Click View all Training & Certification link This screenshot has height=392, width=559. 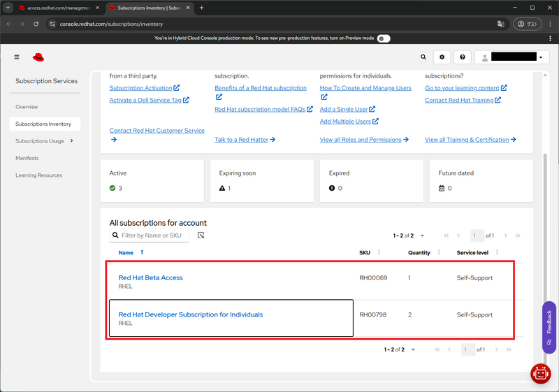coord(470,139)
